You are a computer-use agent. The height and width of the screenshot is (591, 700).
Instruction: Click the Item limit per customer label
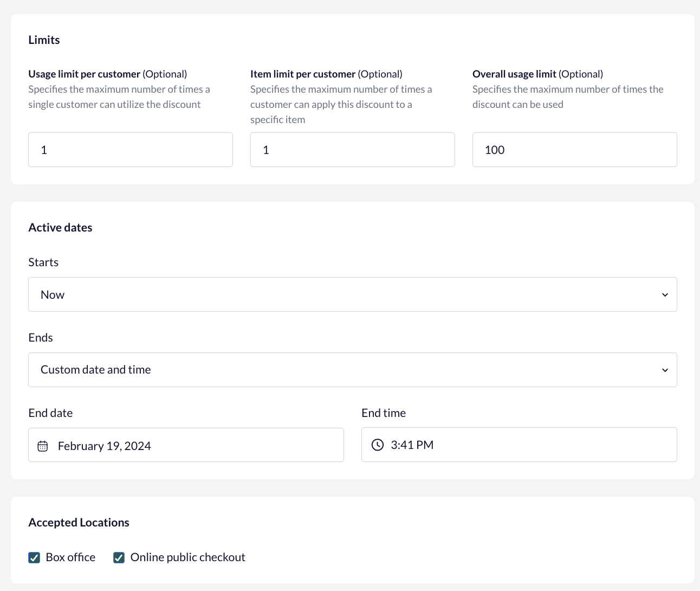tap(326, 74)
